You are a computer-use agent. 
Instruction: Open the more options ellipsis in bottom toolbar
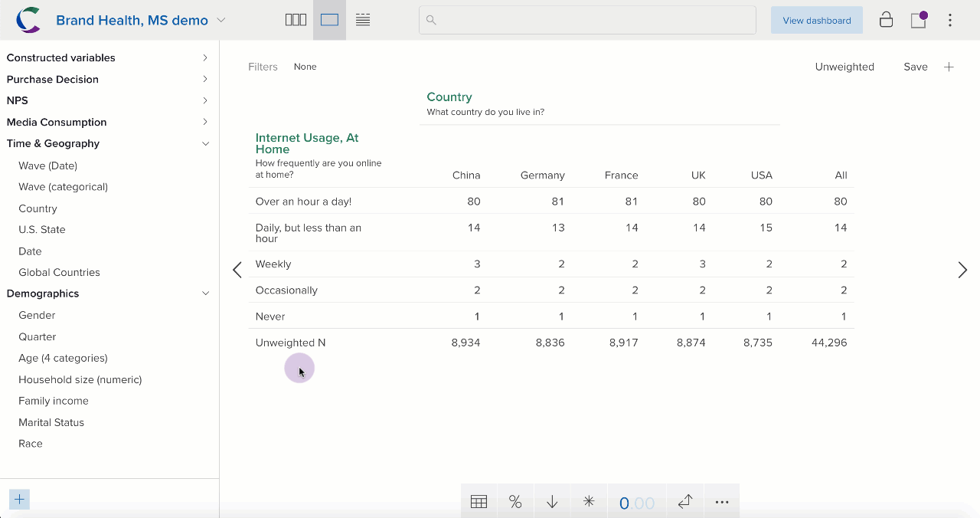(721, 502)
